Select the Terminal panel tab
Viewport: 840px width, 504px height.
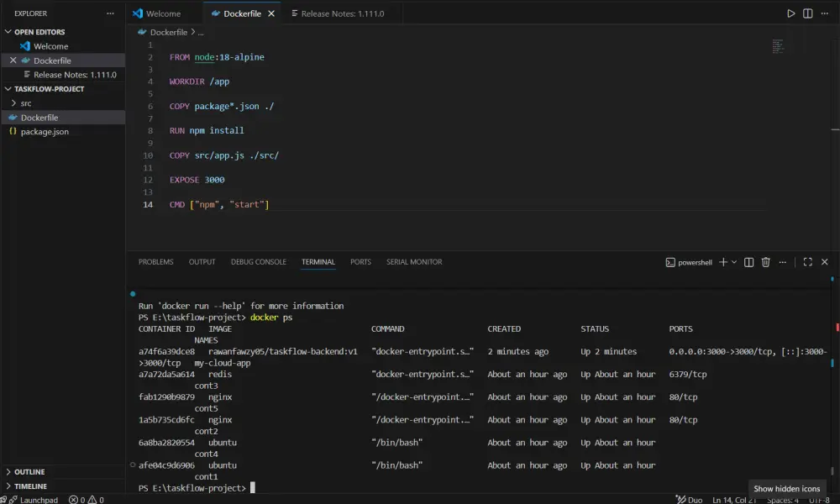pos(318,262)
